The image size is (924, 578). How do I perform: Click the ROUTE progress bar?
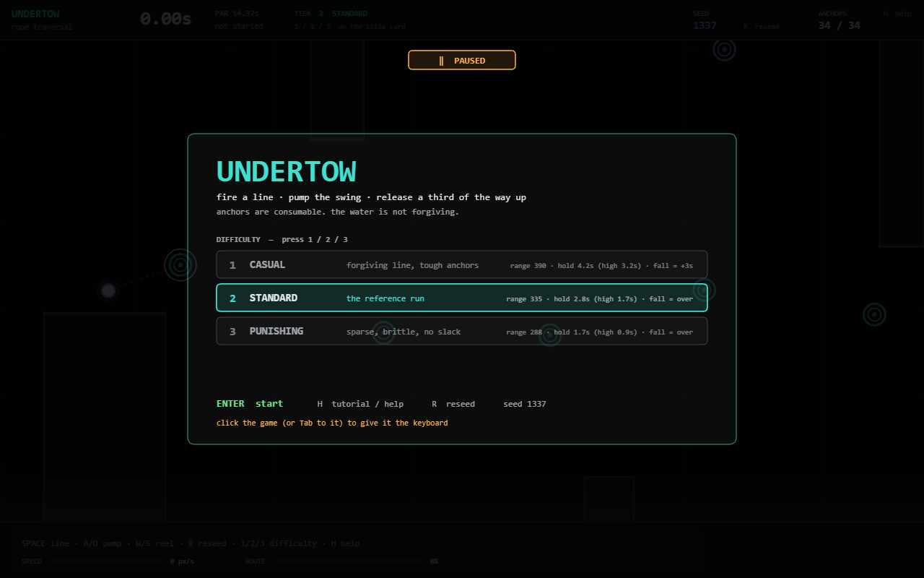(351, 561)
